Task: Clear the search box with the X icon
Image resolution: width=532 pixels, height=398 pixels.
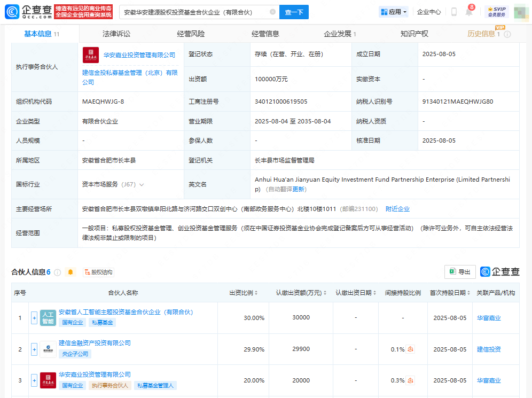Action: point(272,12)
